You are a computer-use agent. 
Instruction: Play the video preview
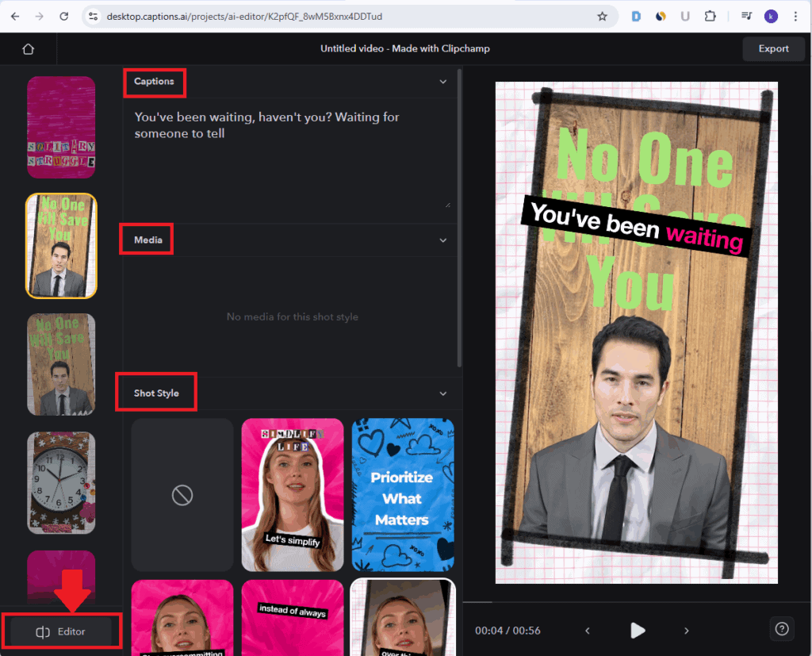point(638,631)
